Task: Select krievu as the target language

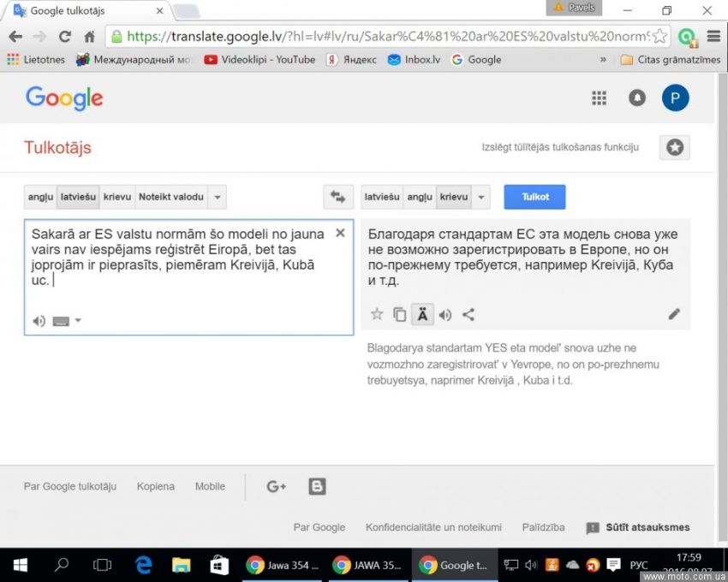Action: tap(454, 197)
